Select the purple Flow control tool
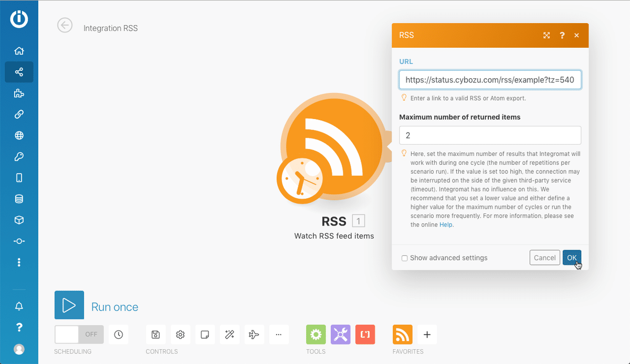Image resolution: width=630 pixels, height=364 pixels. click(340, 334)
